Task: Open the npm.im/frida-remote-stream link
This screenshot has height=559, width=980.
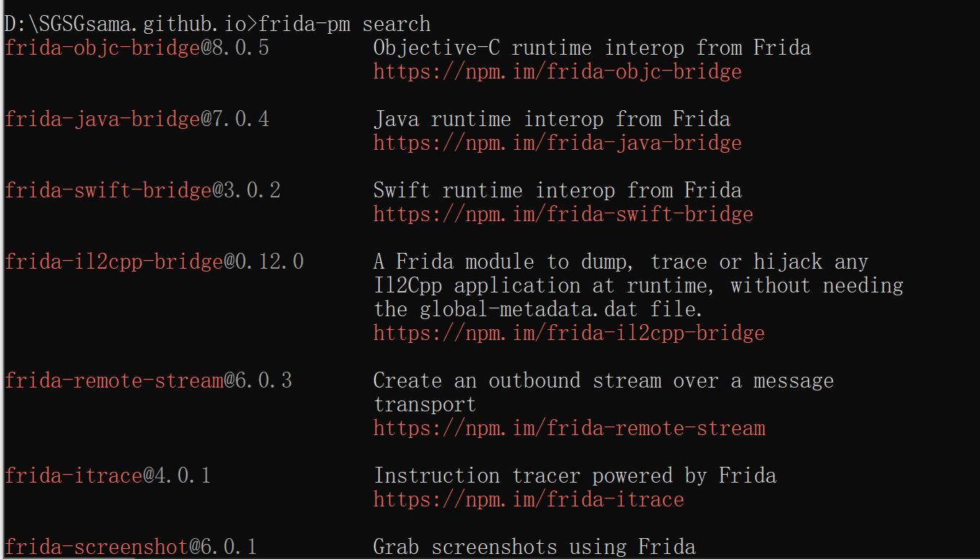Action: click(569, 429)
